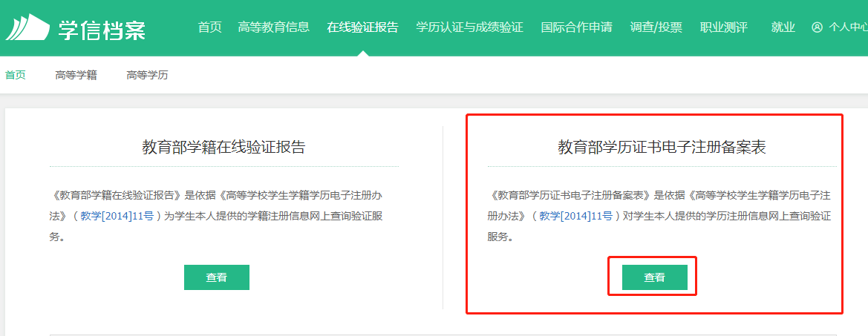Screen dimensions: 868x336
Task: Switch to the 高等学历 sub-navigation tab
Action: click(x=147, y=75)
